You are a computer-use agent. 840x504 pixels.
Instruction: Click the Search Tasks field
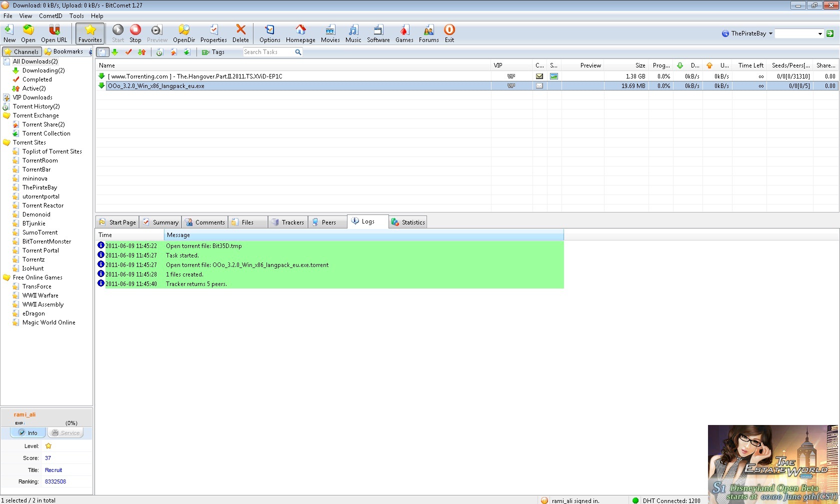[x=268, y=52]
